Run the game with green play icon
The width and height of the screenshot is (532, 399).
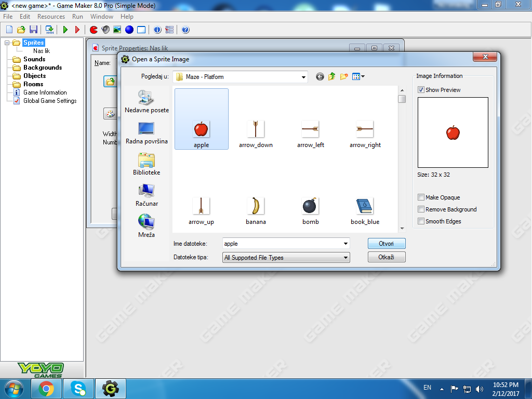(x=65, y=30)
